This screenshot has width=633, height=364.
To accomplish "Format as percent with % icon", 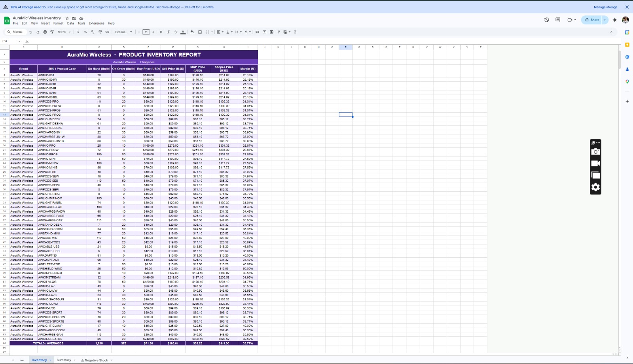I will tap(85, 32).
